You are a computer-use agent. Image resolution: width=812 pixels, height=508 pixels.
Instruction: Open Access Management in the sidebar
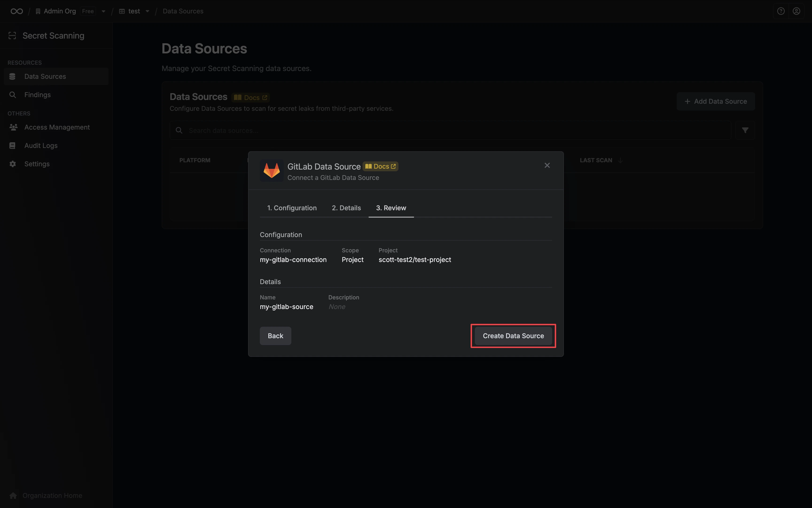[56, 127]
